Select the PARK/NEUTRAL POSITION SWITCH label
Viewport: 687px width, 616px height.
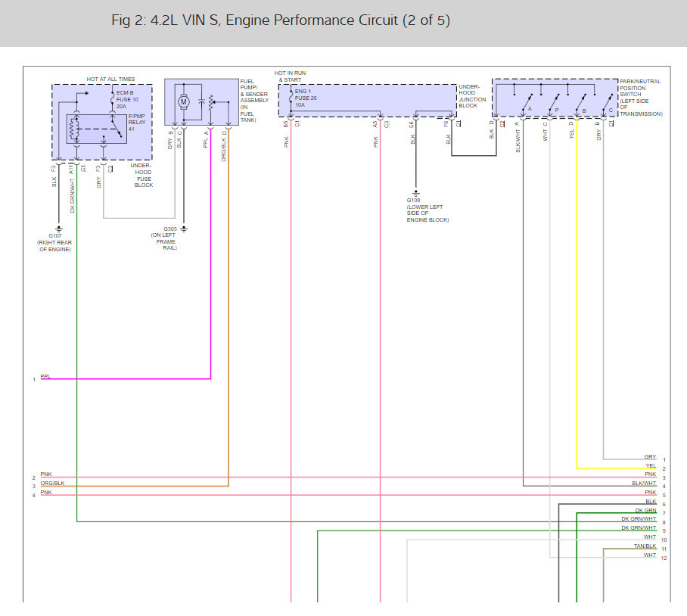(x=641, y=98)
